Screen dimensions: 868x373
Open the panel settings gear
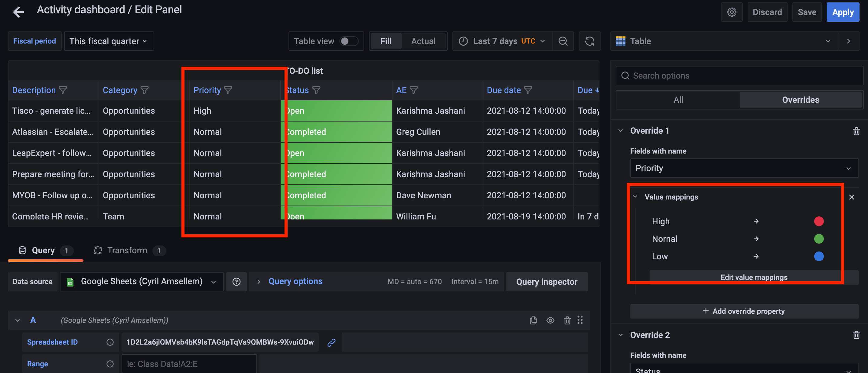point(732,12)
